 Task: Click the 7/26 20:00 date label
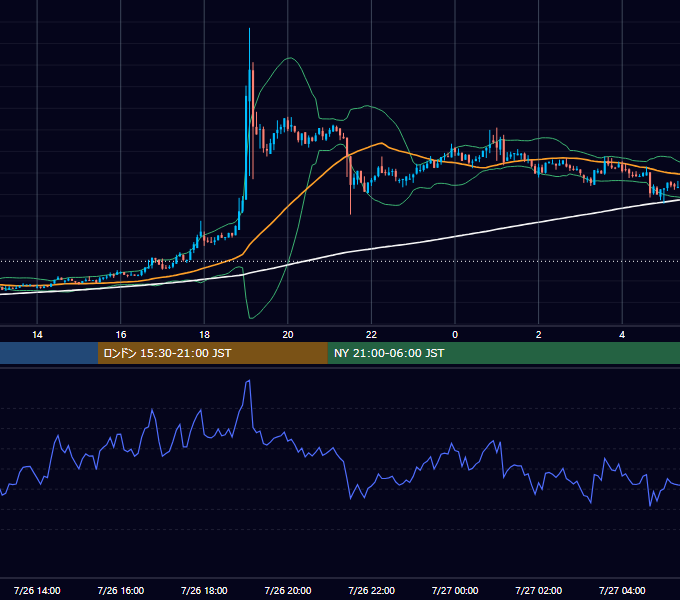click(288, 590)
